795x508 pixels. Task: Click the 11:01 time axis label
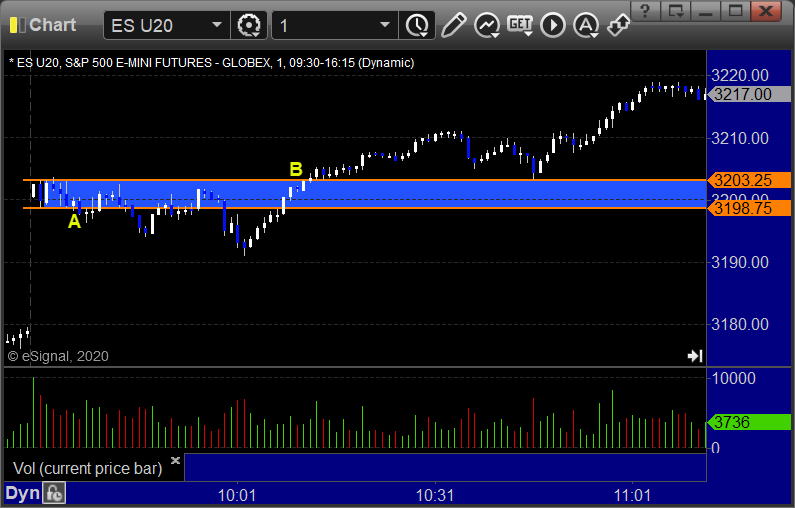click(x=632, y=495)
